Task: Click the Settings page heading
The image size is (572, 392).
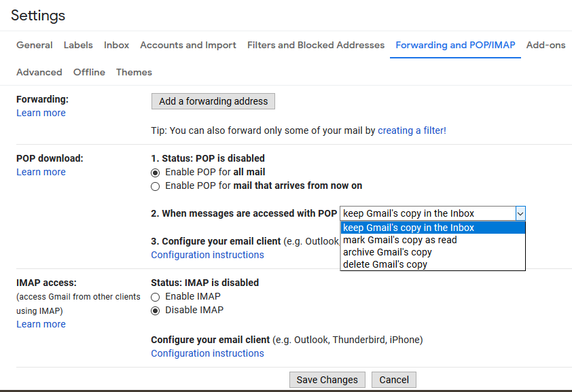Action: [x=38, y=16]
